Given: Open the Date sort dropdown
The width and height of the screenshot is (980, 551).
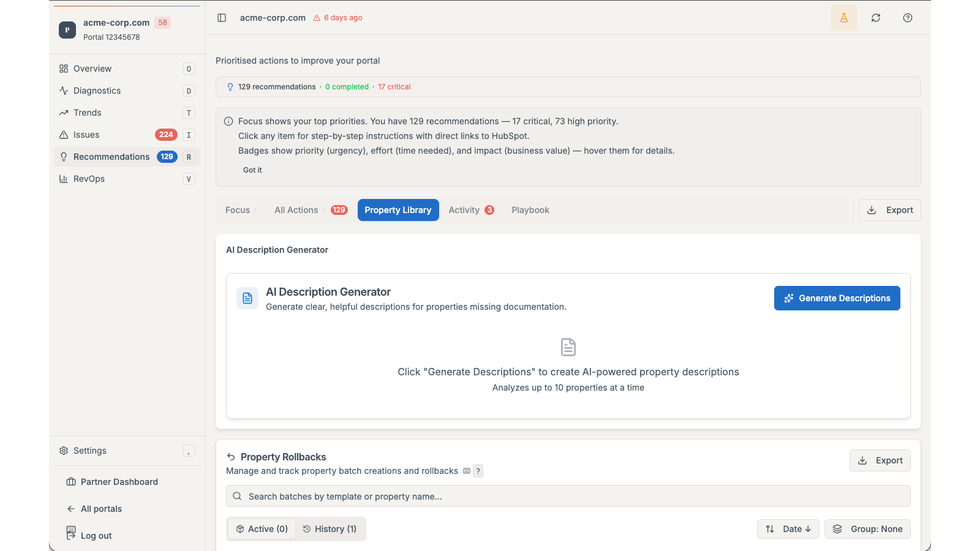Looking at the screenshot, I should (788, 529).
